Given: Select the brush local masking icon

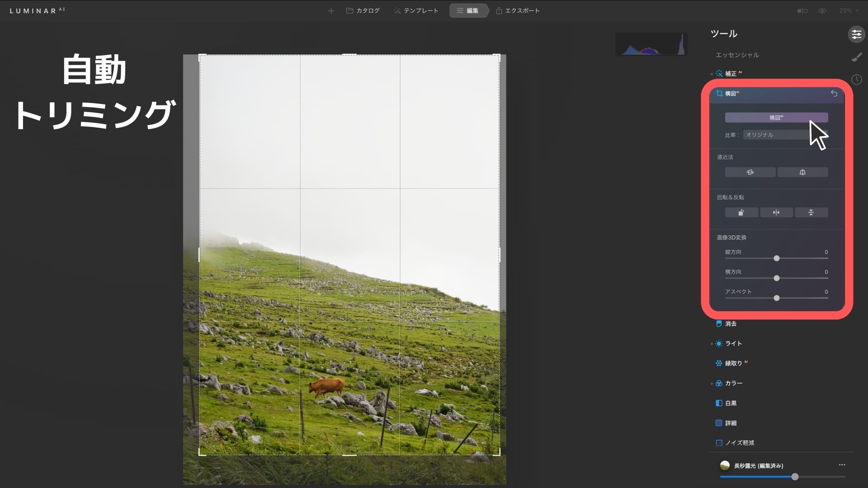Looking at the screenshot, I should point(856,57).
